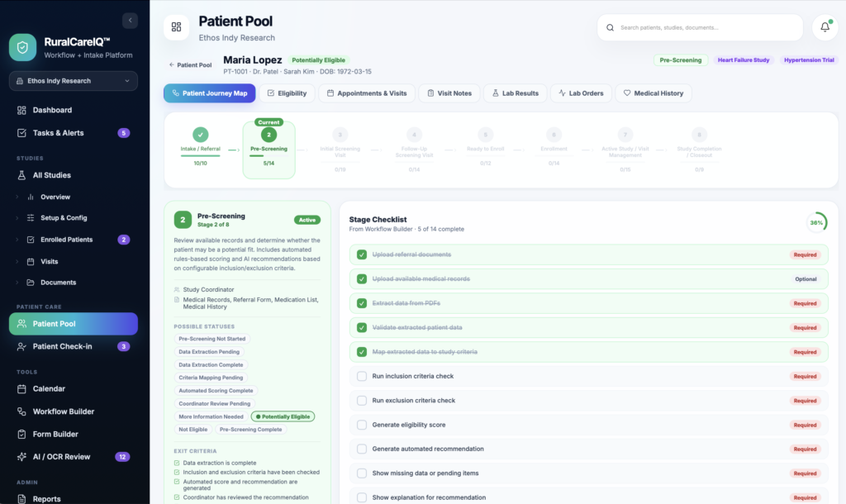Check Run inclusion criteria check
Viewport: 846px width, 504px height.
(x=362, y=376)
